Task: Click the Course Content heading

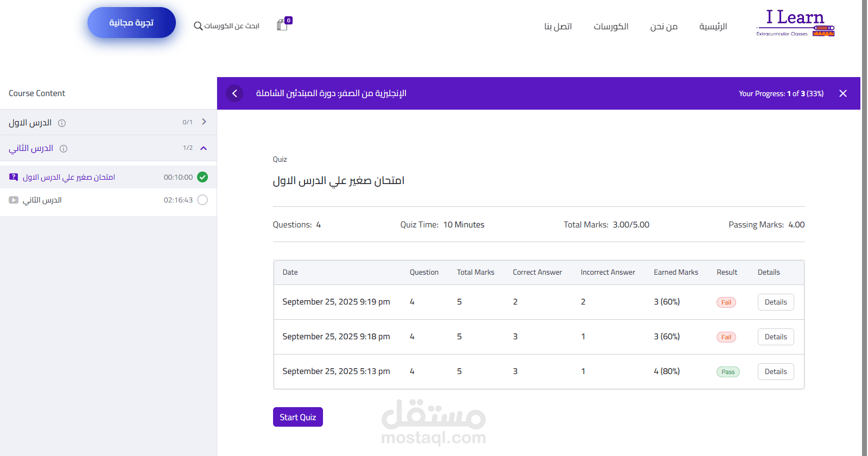Action: click(x=37, y=93)
